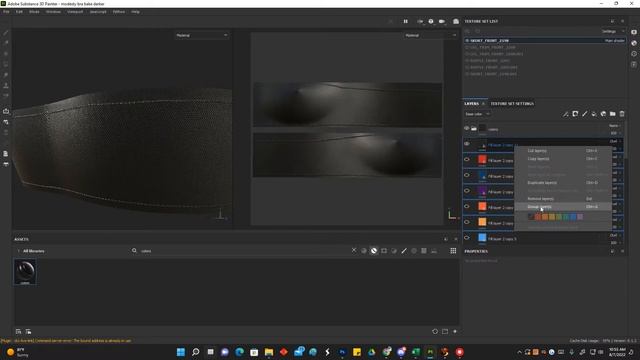Image resolution: width=640 pixels, height=360 pixels.
Task: Hide the cotton folder layer
Action: click(x=467, y=129)
